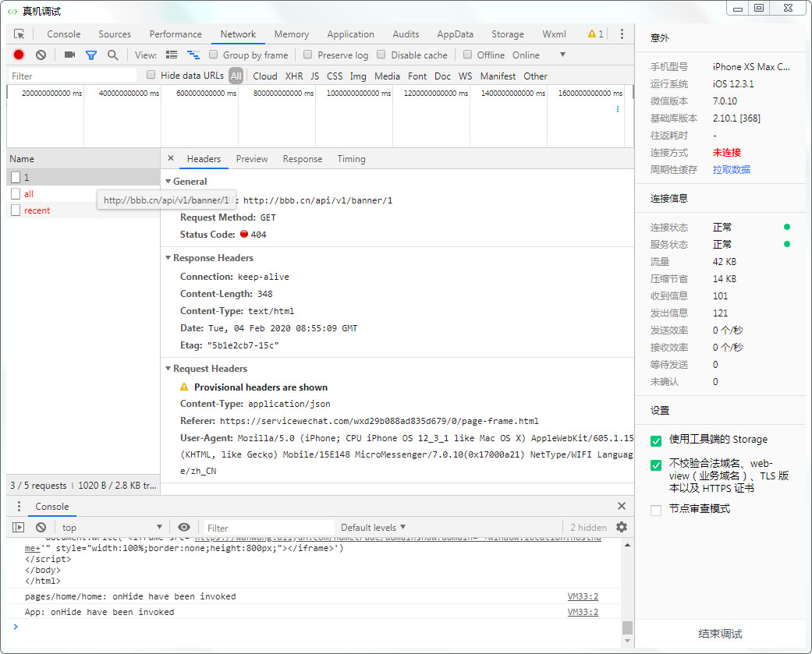Open network search magnifier icon
Image resolution: width=812 pixels, height=654 pixels.
(x=112, y=55)
